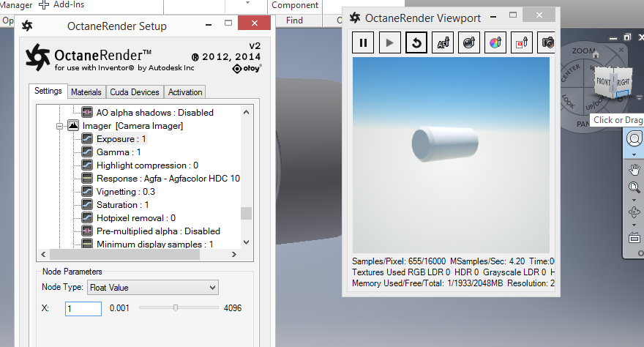
Task: Click the Inventor ViewCube FRONT face
Action: pyautogui.click(x=603, y=82)
